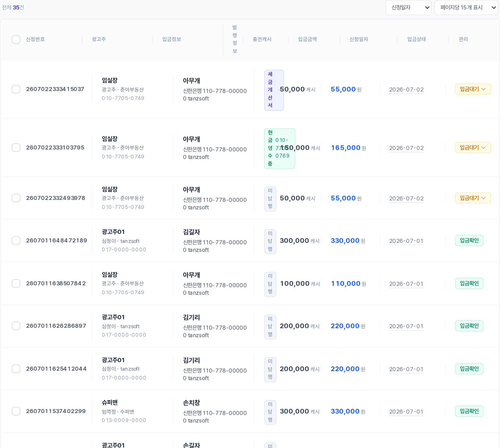This screenshot has height=448, width=500.
Task: Select checkbox for request 260701164847​2189
Action: tap(16, 241)
